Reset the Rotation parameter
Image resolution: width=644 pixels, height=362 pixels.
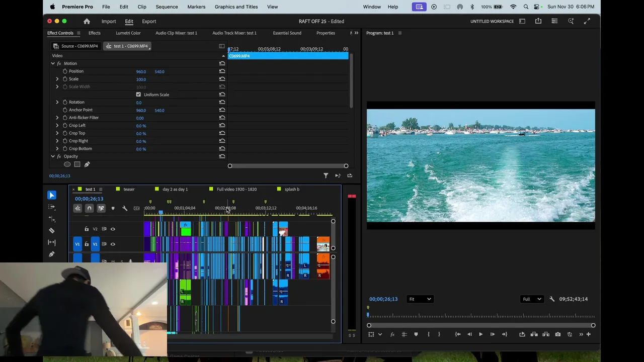222,102
